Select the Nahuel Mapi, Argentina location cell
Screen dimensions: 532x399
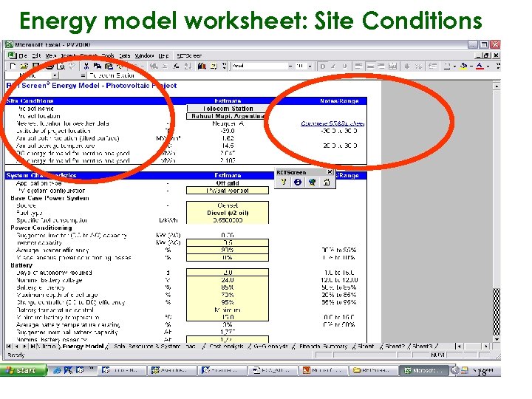(x=228, y=116)
